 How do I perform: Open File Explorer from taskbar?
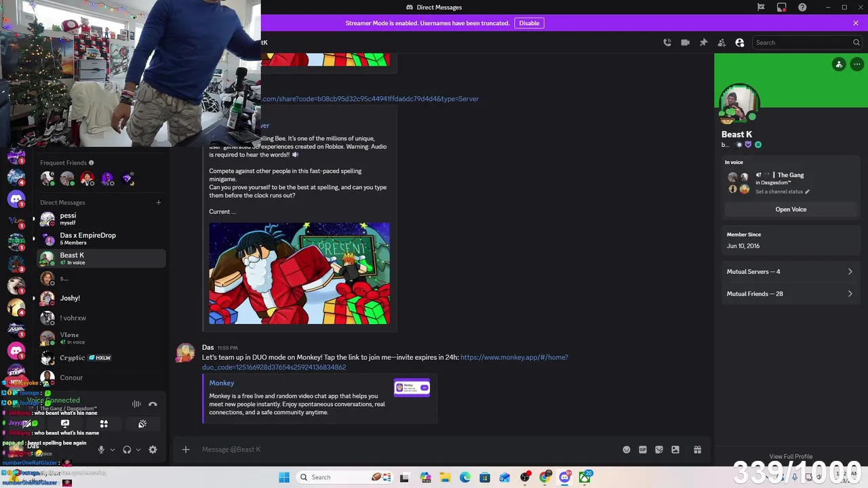[x=445, y=477]
